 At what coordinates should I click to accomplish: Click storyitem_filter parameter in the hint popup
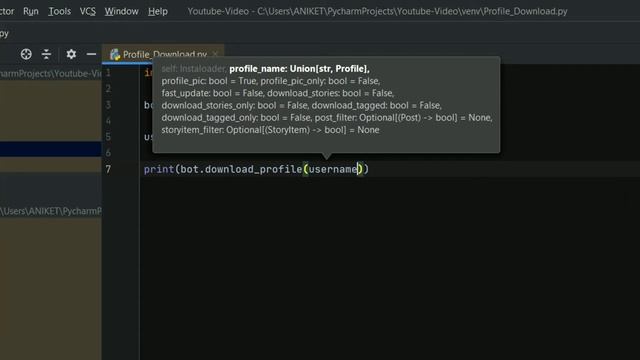point(270,130)
